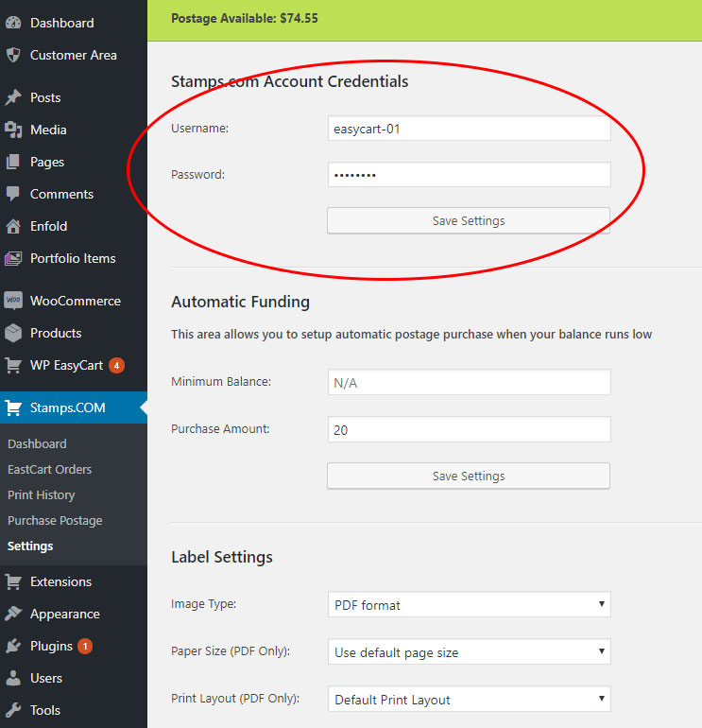Open the Media menu
Screen dimensions: 702x728
tap(48, 130)
